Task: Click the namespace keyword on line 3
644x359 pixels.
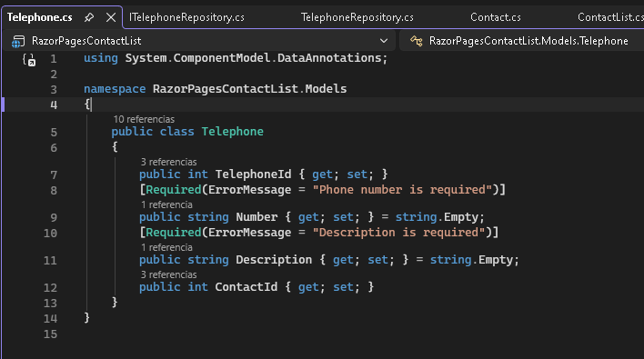Action: tap(115, 89)
